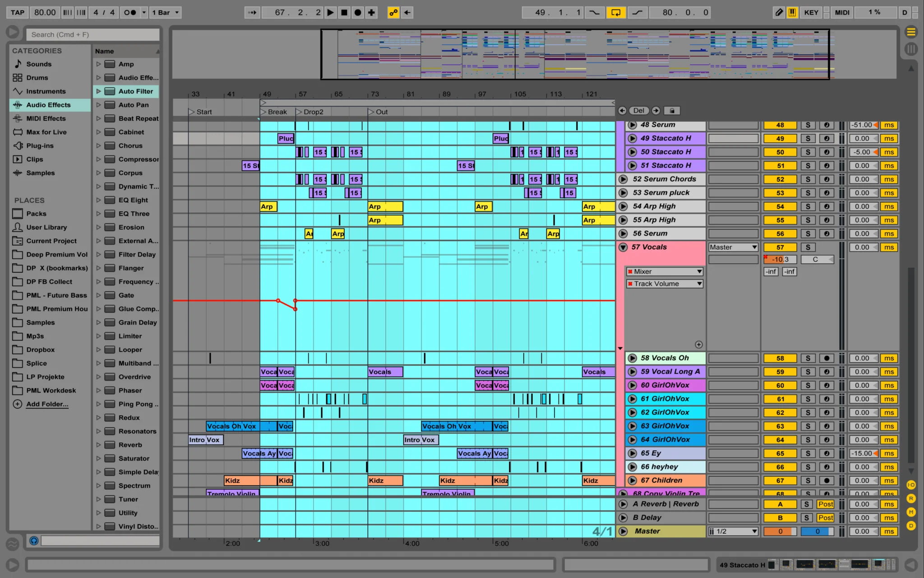Solo track 57 Vocals

pyautogui.click(x=808, y=247)
